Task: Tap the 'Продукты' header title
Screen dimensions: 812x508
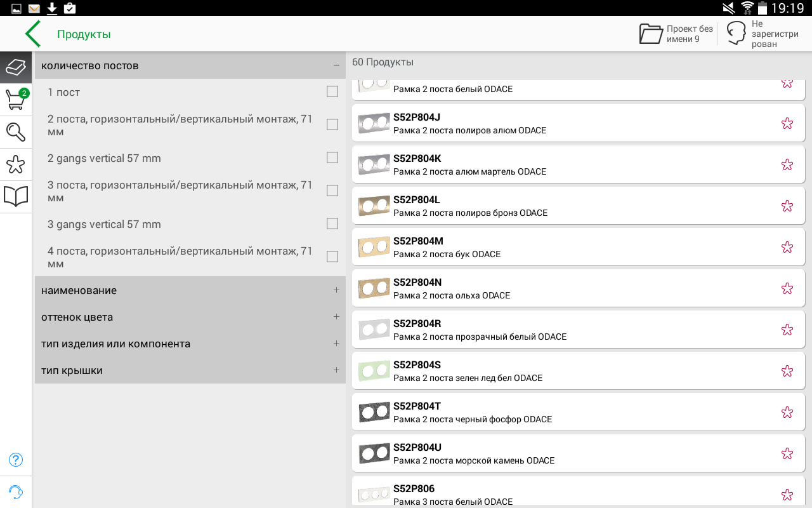Action: point(84,34)
